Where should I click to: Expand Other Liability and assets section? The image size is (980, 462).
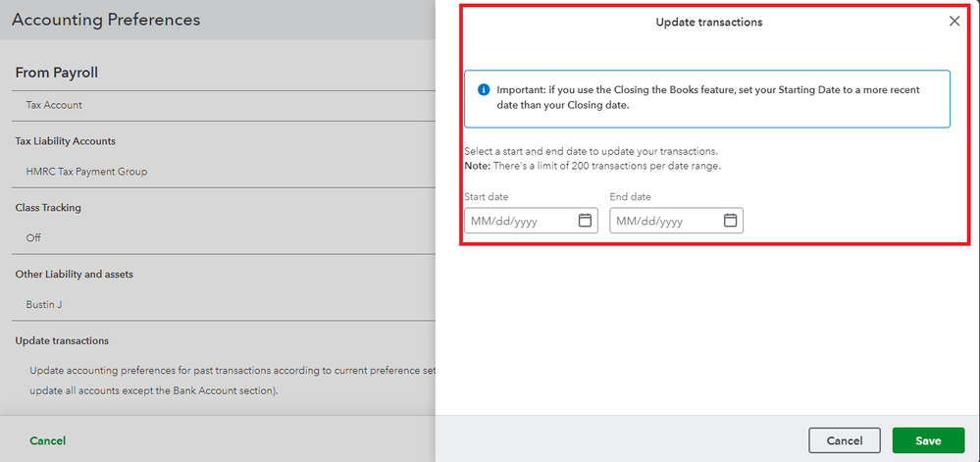tap(74, 274)
